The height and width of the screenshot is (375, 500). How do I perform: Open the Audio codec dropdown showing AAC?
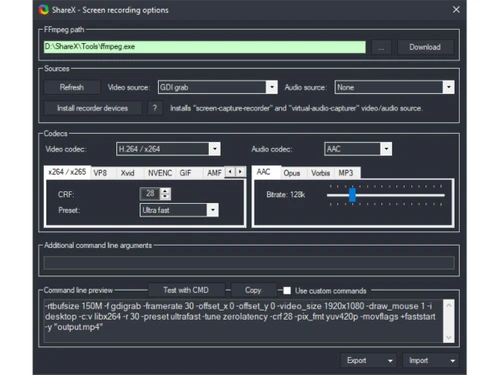point(358,149)
